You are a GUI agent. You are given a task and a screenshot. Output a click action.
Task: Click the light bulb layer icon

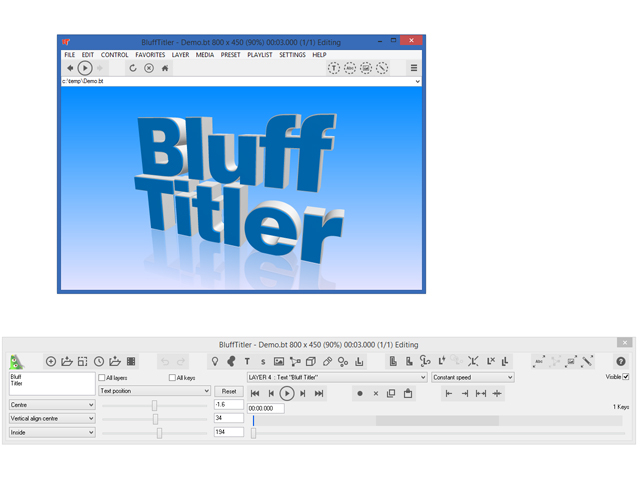pos(215,361)
